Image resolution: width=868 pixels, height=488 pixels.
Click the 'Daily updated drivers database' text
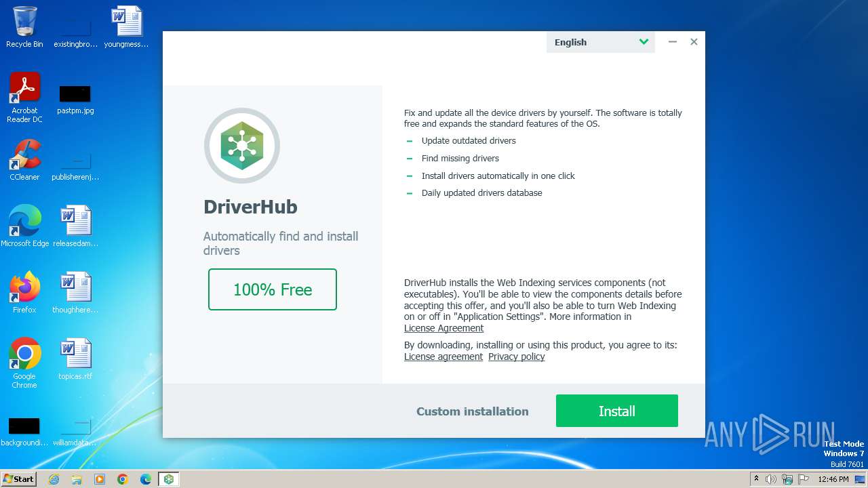(482, 193)
